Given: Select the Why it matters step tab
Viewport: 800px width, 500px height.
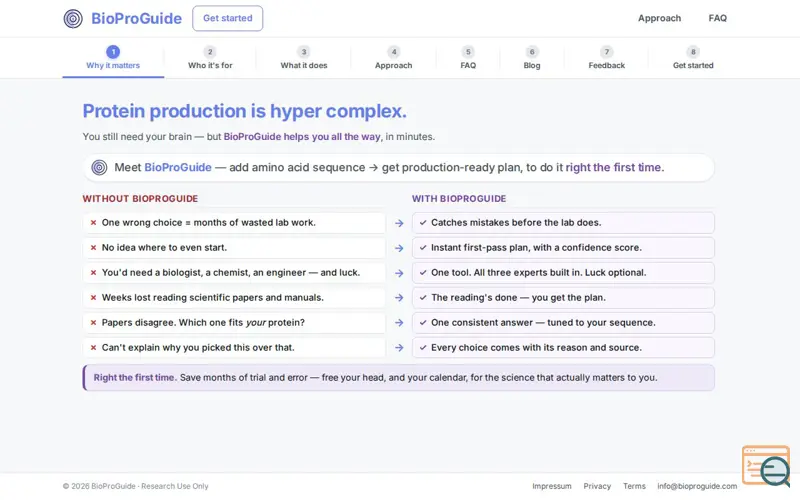Looking at the screenshot, I should [x=113, y=58].
